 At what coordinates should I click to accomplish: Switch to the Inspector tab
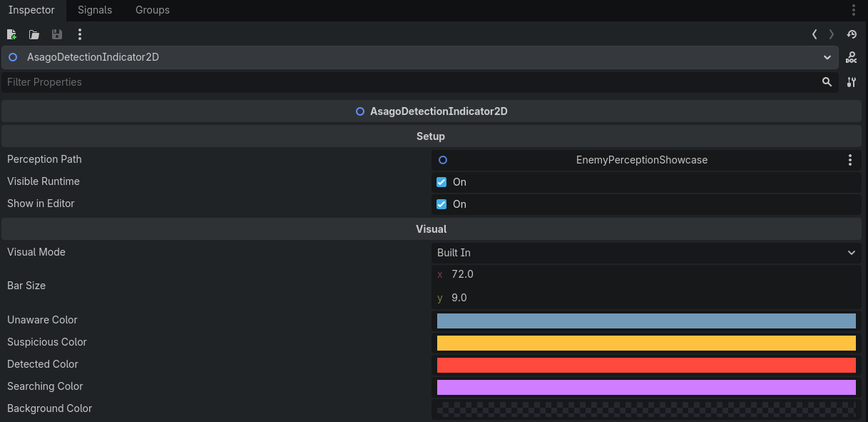tap(31, 10)
